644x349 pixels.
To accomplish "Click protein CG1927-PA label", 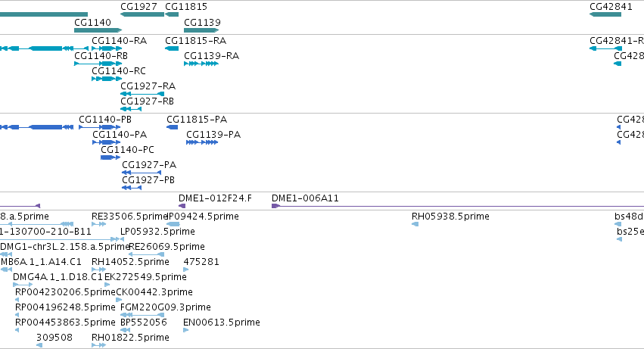I will pos(149,165).
